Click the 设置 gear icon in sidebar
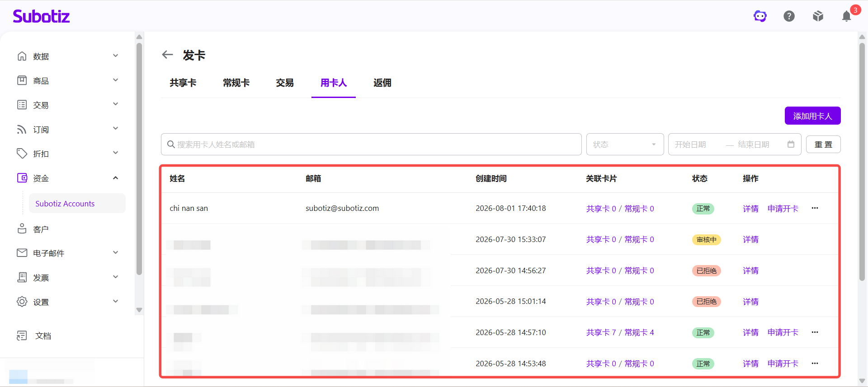868x387 pixels. [22, 302]
